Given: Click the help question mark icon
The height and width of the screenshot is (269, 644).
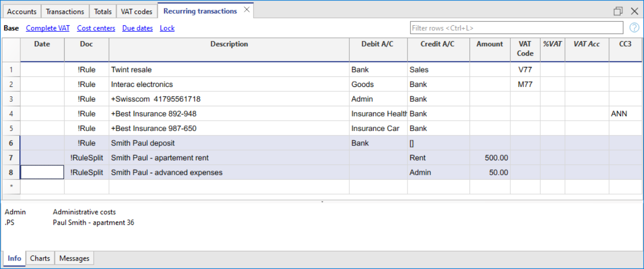Looking at the screenshot, I should 634,28.
